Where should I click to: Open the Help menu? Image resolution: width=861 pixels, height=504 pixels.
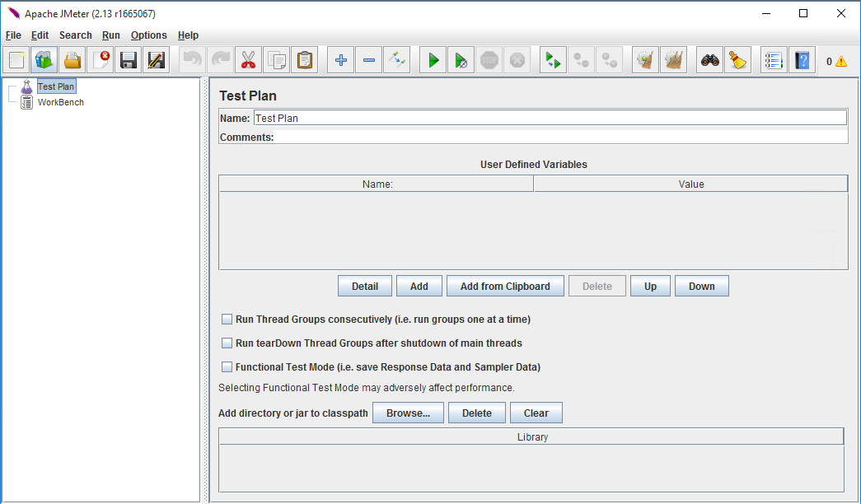click(188, 35)
